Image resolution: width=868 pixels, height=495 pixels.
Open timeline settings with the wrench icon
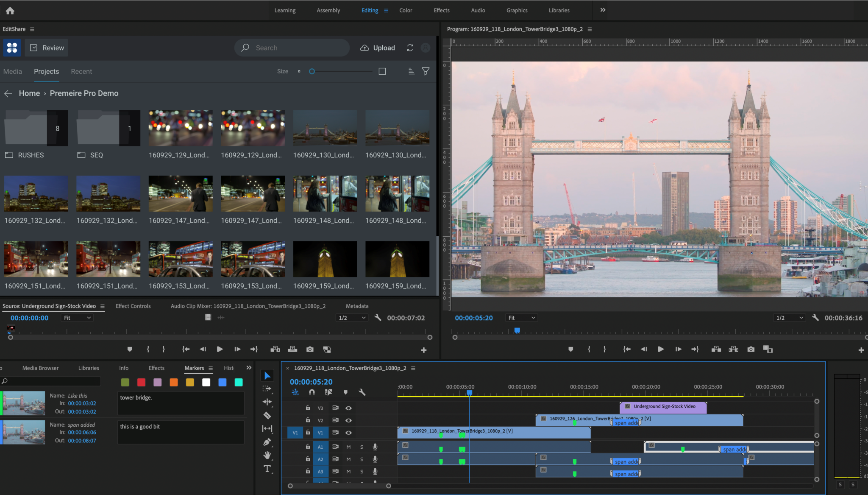pyautogui.click(x=363, y=392)
